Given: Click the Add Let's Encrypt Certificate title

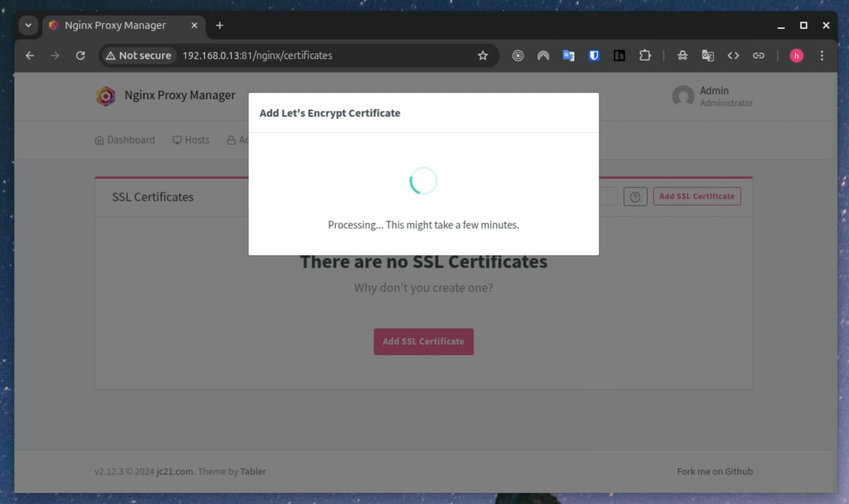Looking at the screenshot, I should click(330, 113).
